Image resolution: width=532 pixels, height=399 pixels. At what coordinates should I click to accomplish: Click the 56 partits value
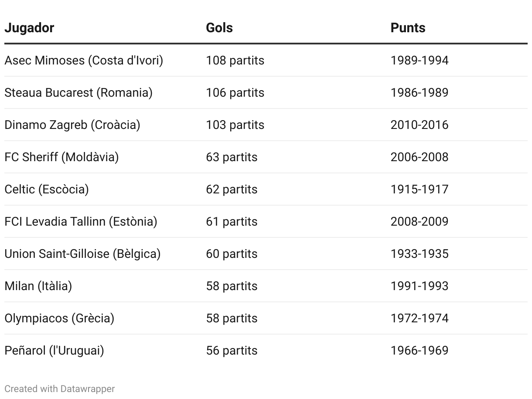point(232,351)
